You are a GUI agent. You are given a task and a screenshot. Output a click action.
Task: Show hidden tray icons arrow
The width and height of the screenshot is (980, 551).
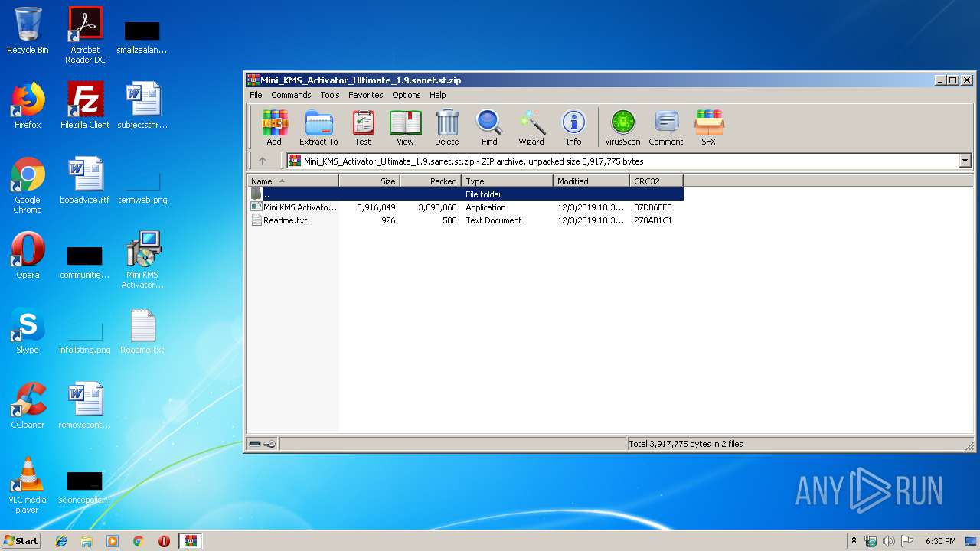[854, 541]
